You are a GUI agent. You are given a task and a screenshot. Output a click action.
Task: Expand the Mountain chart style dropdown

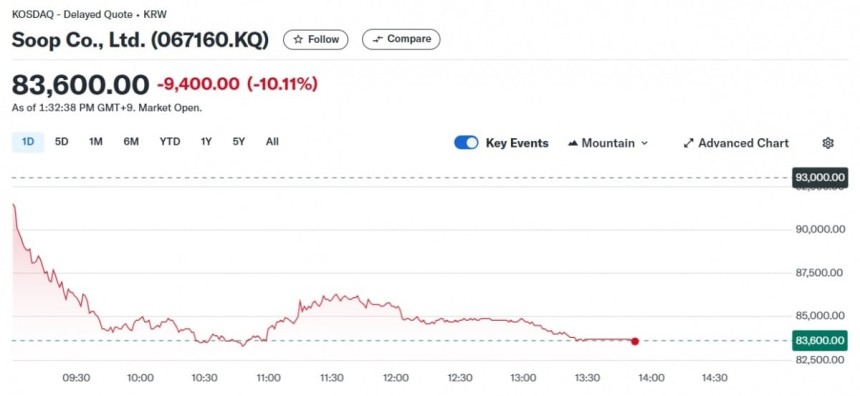point(608,143)
